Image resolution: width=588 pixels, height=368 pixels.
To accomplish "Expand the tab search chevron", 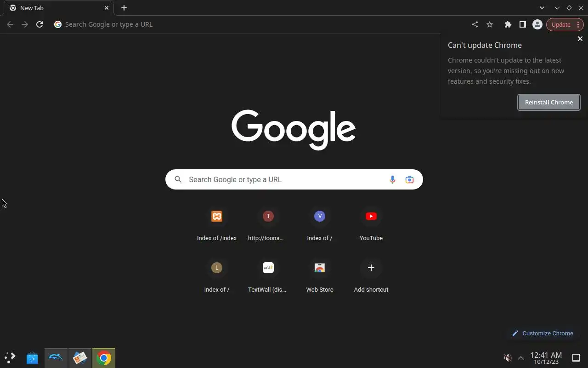I will pyautogui.click(x=542, y=8).
